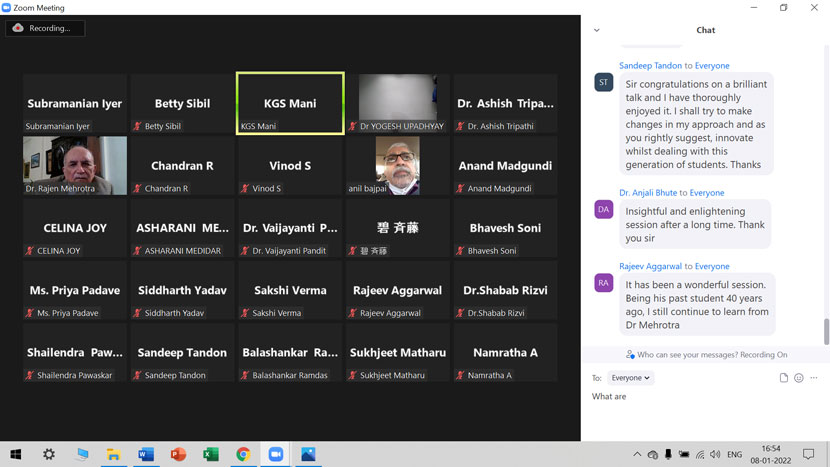The image size is (830, 467).
Task: Click the file attachment icon in chat
Action: pos(784,378)
